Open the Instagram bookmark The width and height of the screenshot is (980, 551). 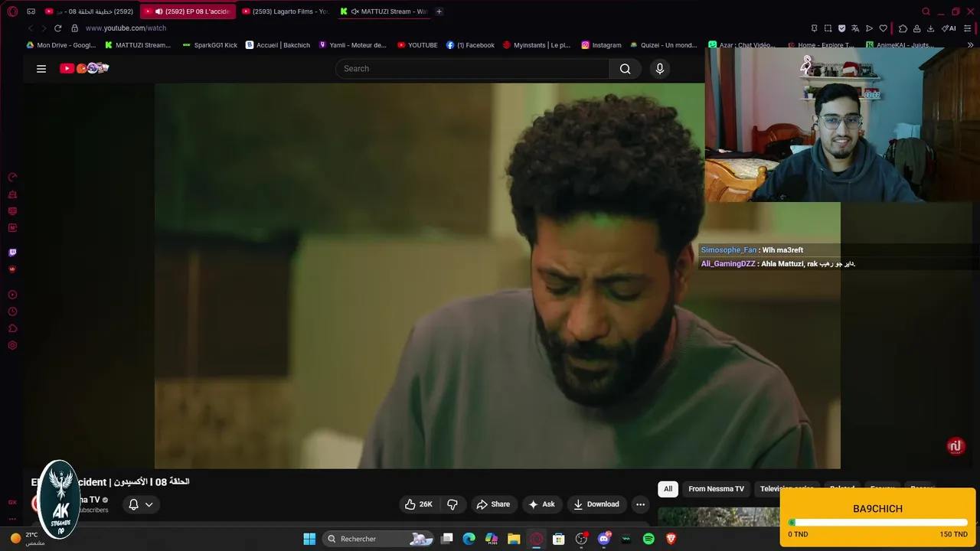tap(601, 45)
